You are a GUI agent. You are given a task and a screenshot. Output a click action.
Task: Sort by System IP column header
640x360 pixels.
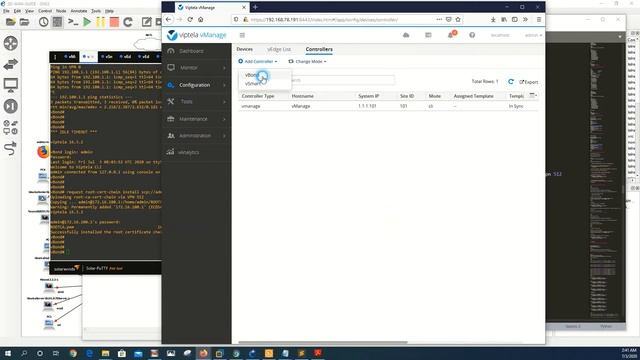(x=369, y=96)
